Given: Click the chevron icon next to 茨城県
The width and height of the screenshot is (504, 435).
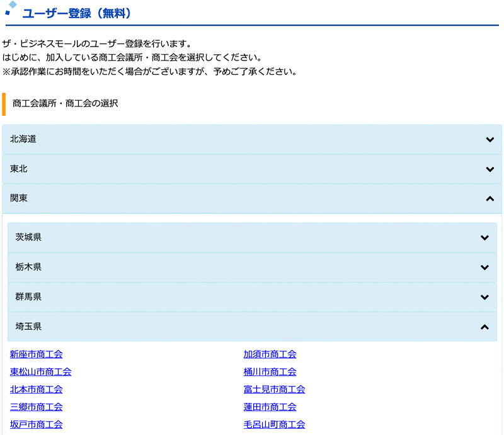Looking at the screenshot, I should tap(484, 238).
